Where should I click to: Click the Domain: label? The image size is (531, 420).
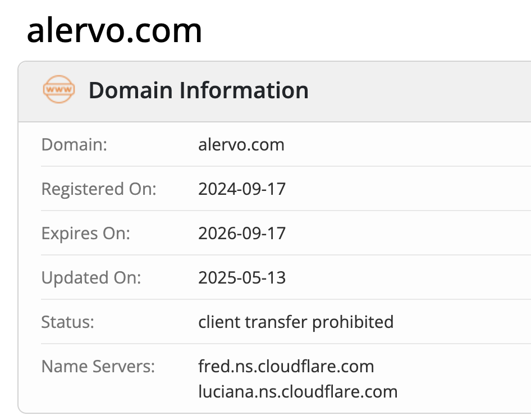tap(74, 145)
